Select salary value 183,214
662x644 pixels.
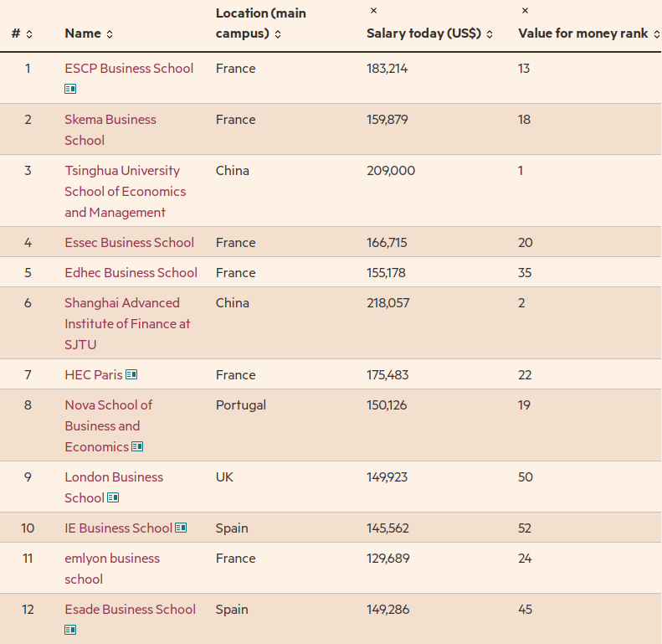(387, 69)
